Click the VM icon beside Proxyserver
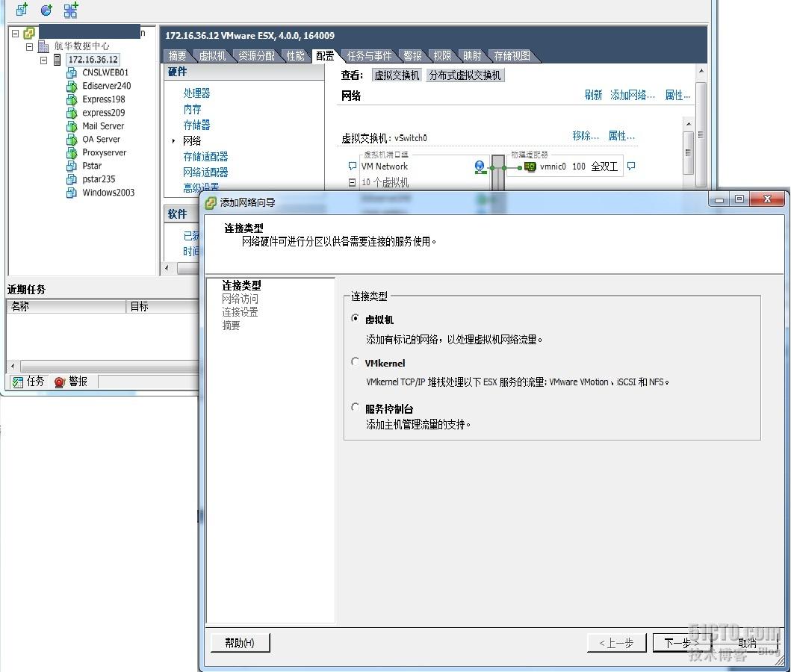Image resolution: width=791 pixels, height=672 pixels. (72, 152)
